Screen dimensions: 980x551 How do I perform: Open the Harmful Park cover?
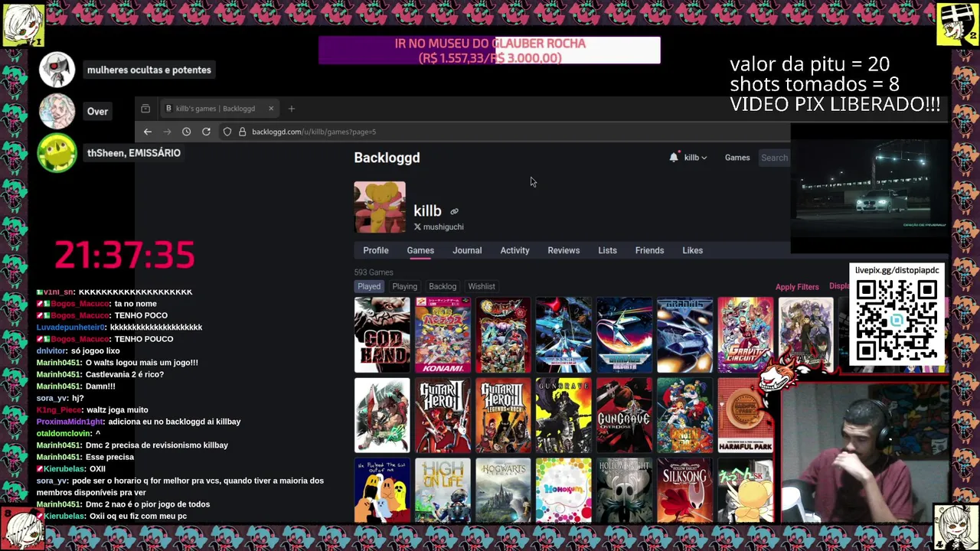(x=745, y=416)
